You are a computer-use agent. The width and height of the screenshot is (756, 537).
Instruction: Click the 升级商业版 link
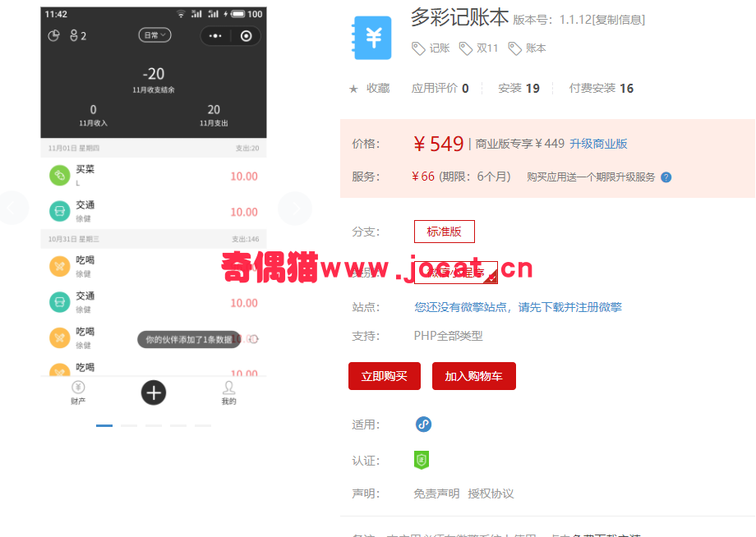coord(598,144)
